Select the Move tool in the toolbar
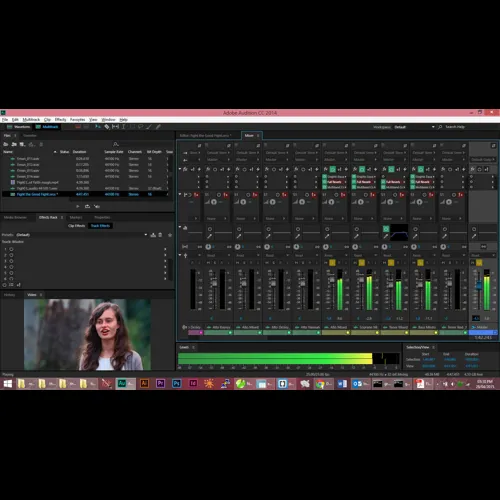The height and width of the screenshot is (500, 500). pyautogui.click(x=98, y=127)
